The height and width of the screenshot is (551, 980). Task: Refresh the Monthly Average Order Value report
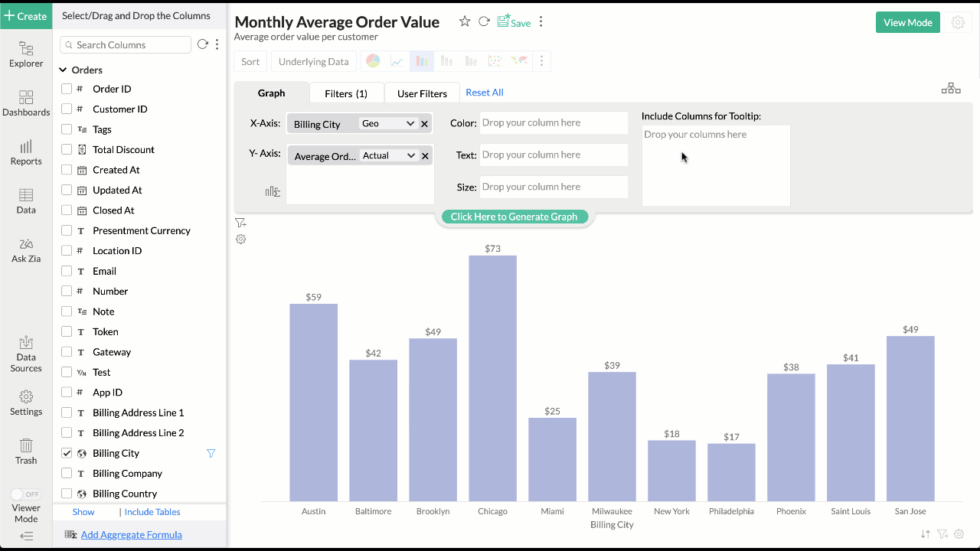click(483, 22)
